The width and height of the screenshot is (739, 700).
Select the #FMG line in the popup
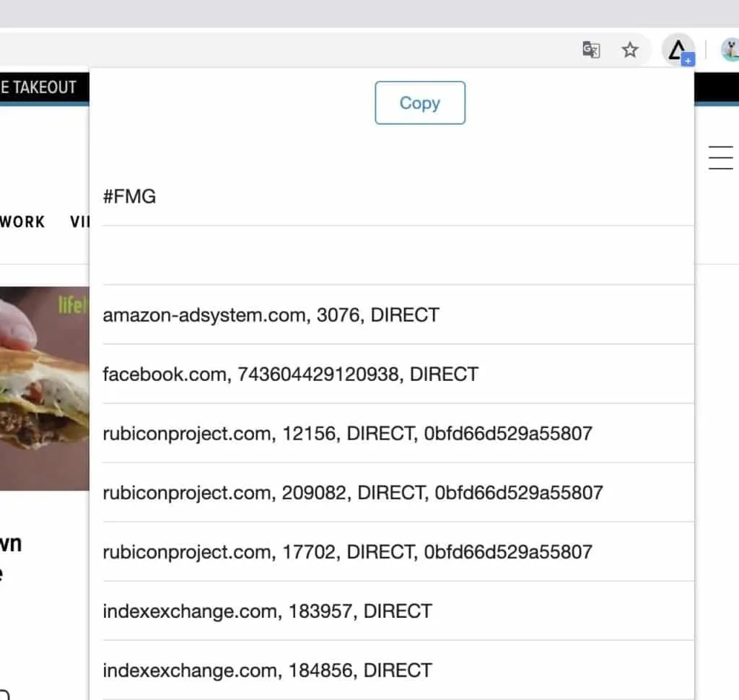tap(130, 196)
